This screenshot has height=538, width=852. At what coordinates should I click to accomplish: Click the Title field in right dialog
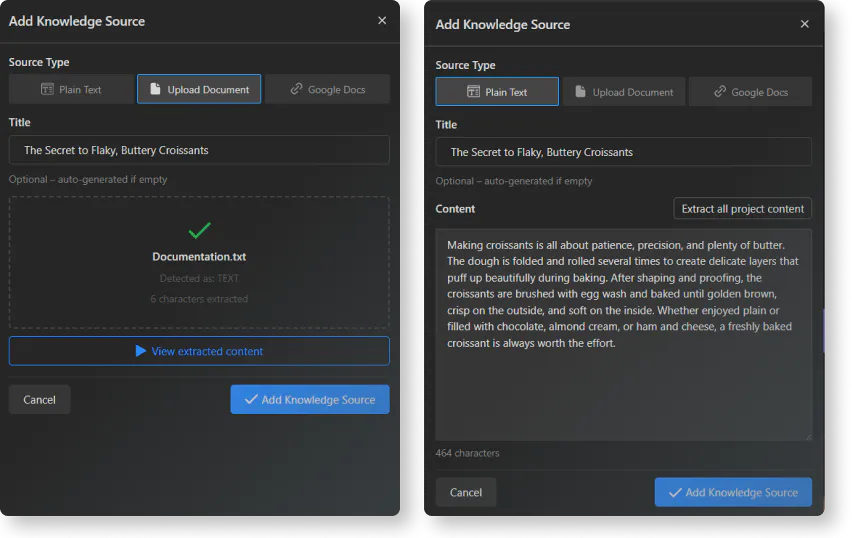(x=623, y=152)
